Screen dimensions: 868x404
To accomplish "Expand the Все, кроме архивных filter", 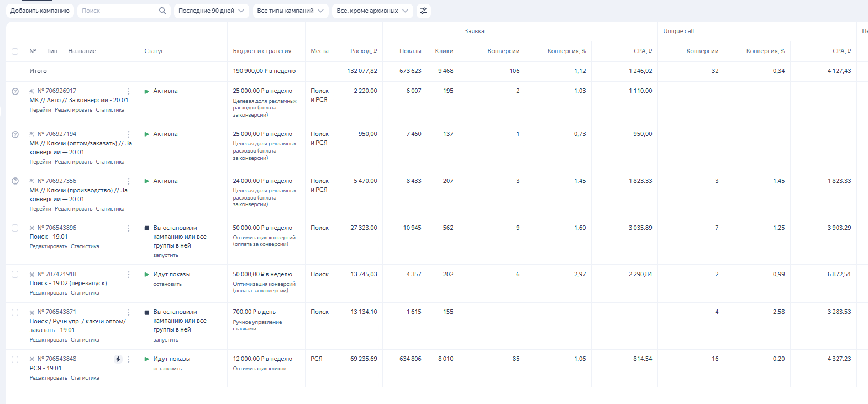I will (x=372, y=11).
